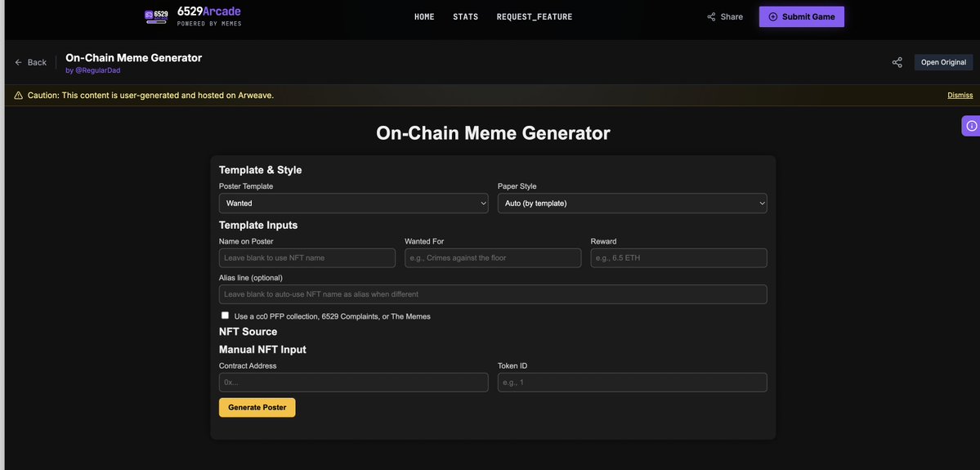Go to the HOME nav item
This screenshot has width=980, height=470.
[424, 17]
